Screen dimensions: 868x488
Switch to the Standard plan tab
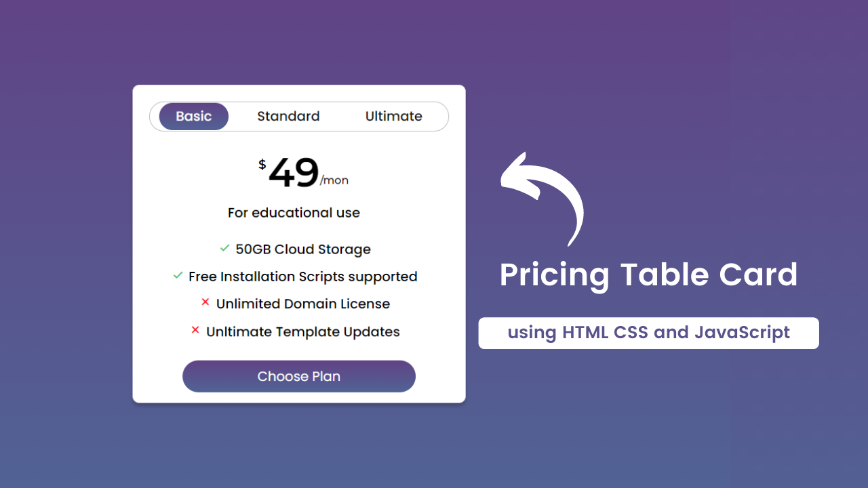click(x=288, y=116)
